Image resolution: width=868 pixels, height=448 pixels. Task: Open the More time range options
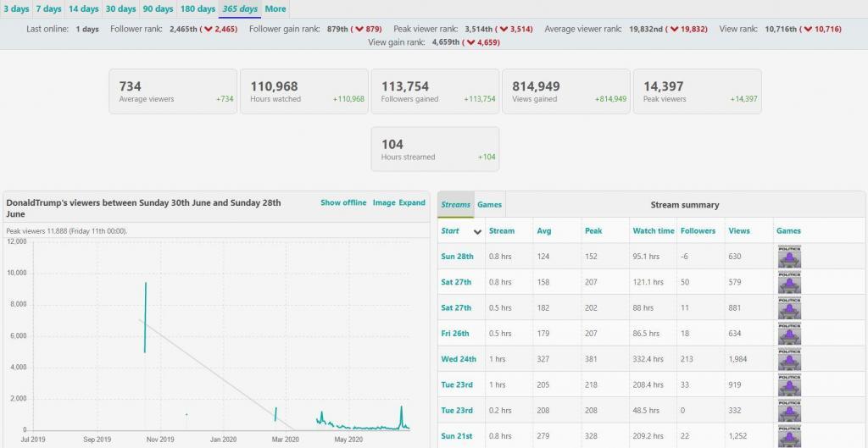(x=275, y=9)
